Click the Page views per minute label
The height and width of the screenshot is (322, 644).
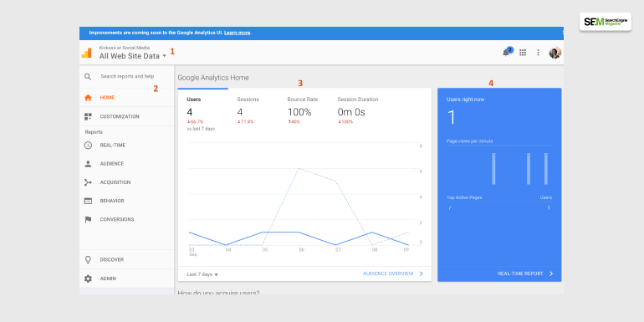click(469, 141)
